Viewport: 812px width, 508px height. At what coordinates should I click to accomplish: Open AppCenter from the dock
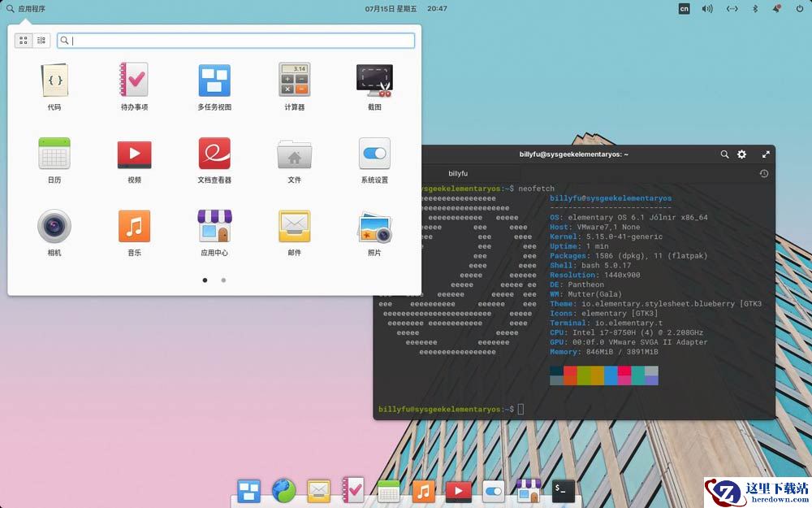529,490
